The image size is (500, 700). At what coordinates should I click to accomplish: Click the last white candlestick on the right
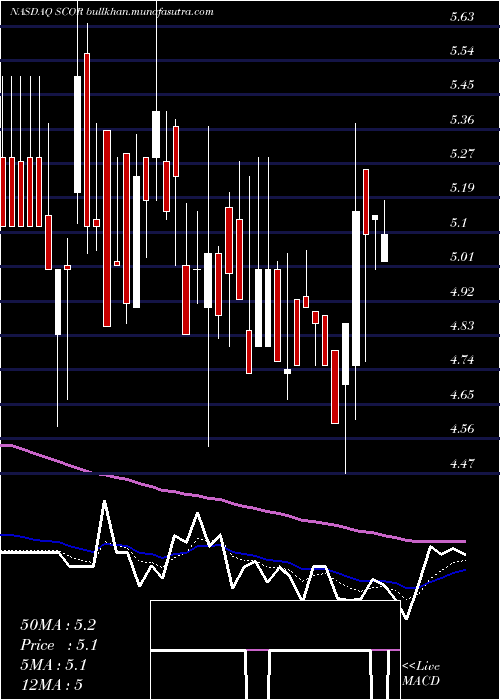point(384,247)
